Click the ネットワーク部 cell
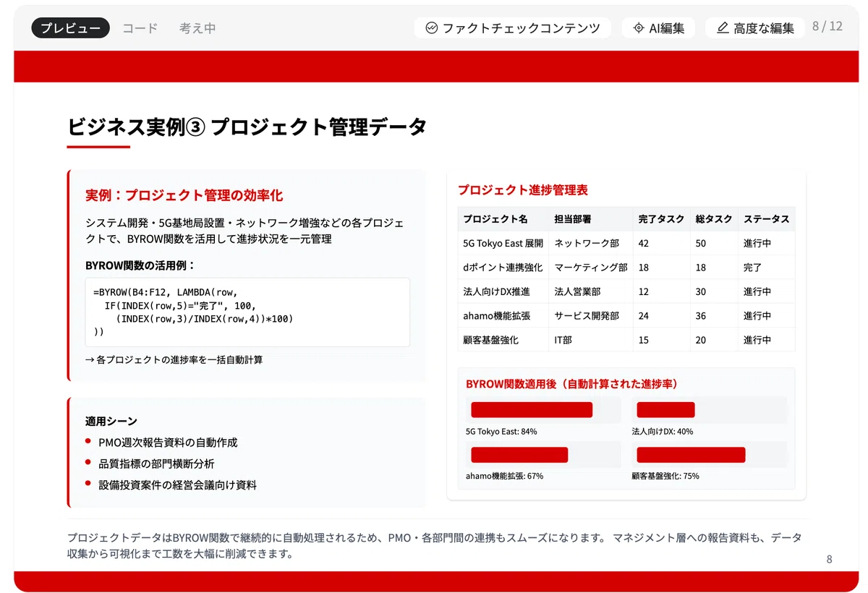This screenshot has width=868, height=593. 590,244
